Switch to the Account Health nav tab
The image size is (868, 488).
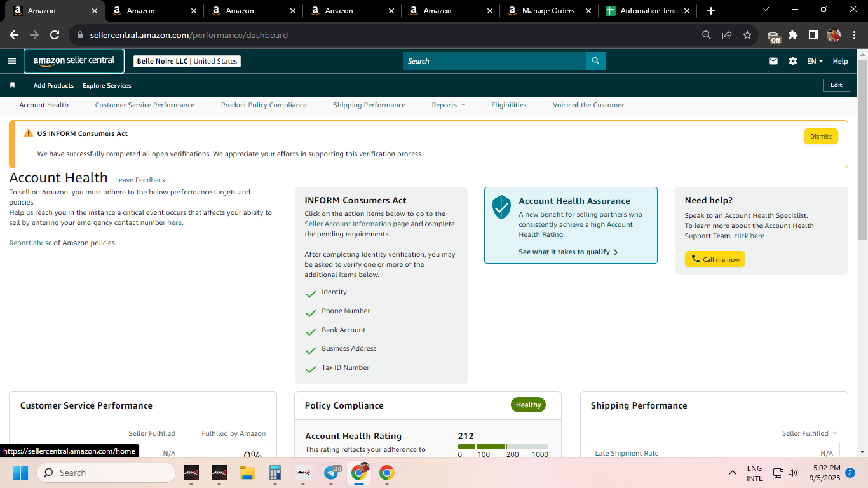44,105
